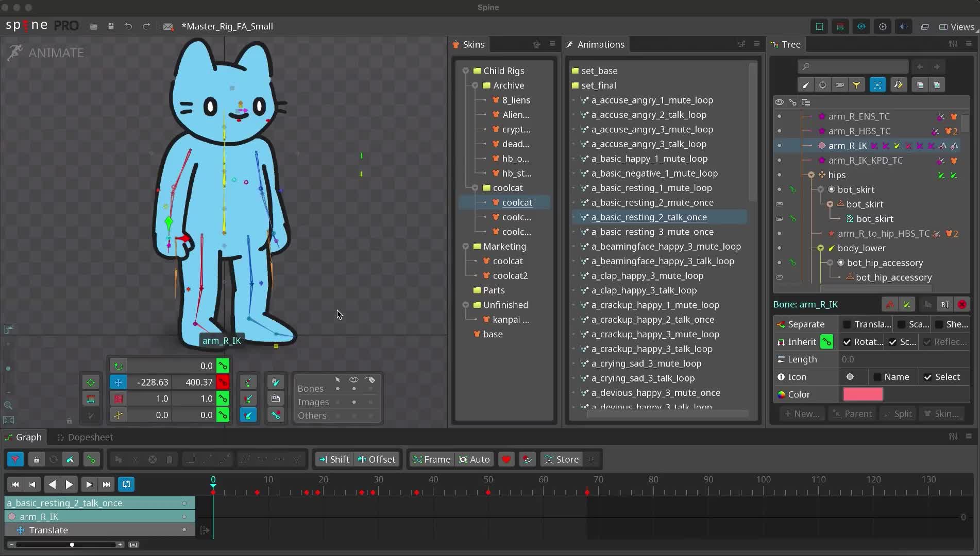980x556 pixels.
Task: Click the graph filter funnel icon
Action: coord(15,459)
